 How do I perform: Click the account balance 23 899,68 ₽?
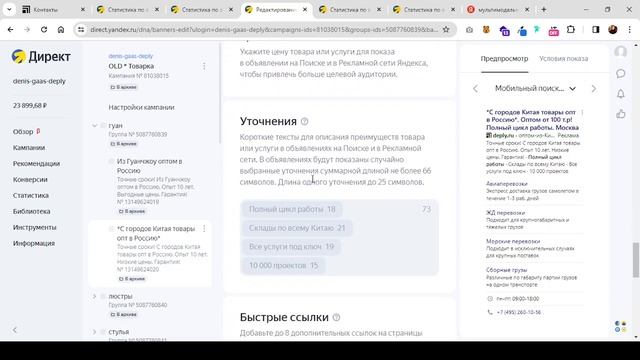point(30,105)
